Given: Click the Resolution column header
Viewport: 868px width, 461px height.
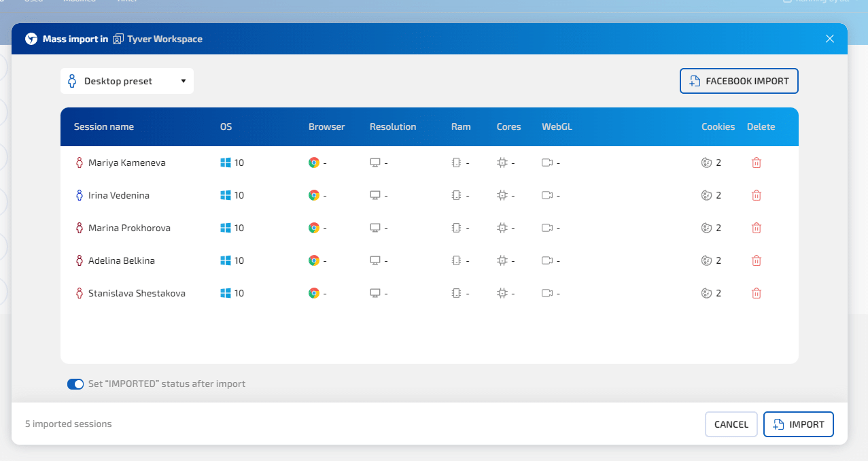Looking at the screenshot, I should tap(393, 126).
